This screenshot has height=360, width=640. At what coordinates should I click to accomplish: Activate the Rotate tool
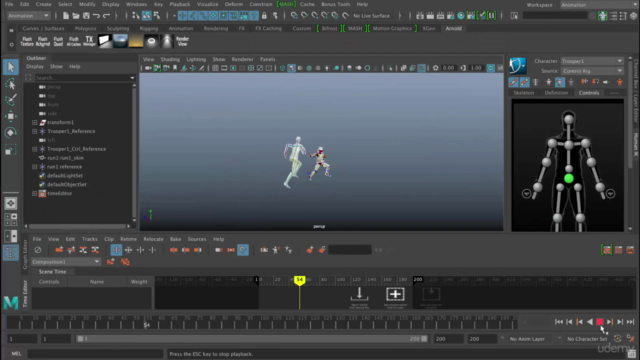(x=11, y=133)
